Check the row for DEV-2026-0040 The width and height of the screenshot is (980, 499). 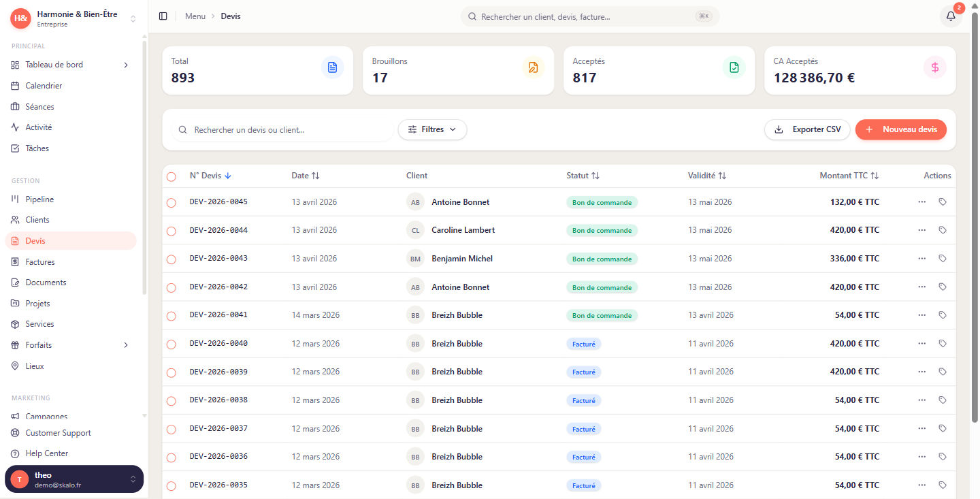point(171,344)
